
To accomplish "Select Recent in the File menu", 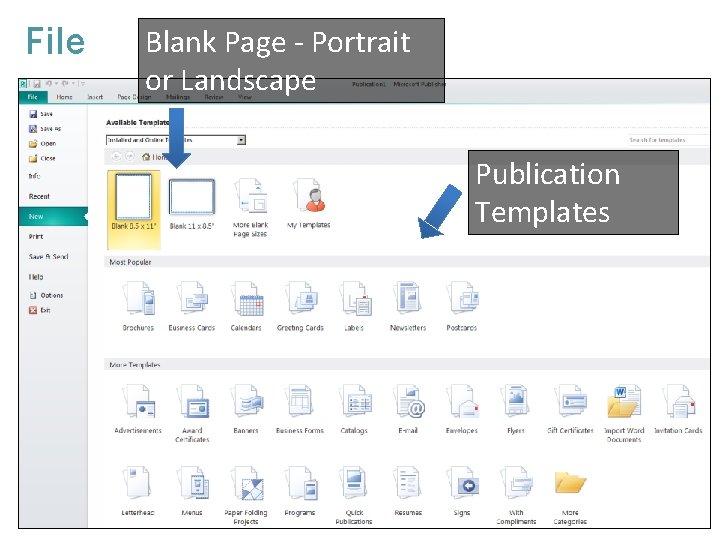I will click(x=39, y=196).
